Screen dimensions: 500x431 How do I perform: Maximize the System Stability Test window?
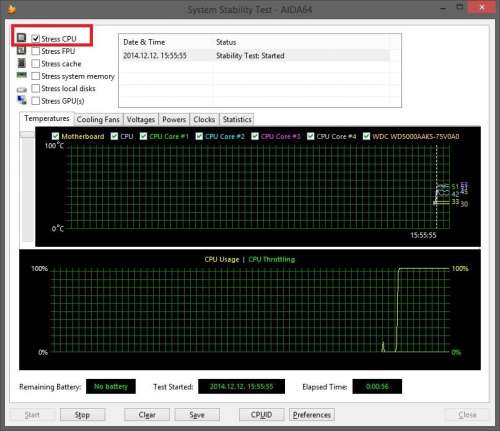click(460, 7)
